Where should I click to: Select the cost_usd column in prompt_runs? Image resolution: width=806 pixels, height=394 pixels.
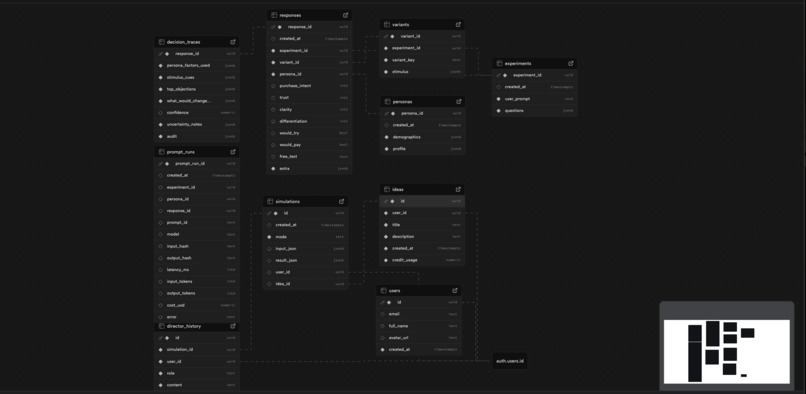tap(197, 305)
